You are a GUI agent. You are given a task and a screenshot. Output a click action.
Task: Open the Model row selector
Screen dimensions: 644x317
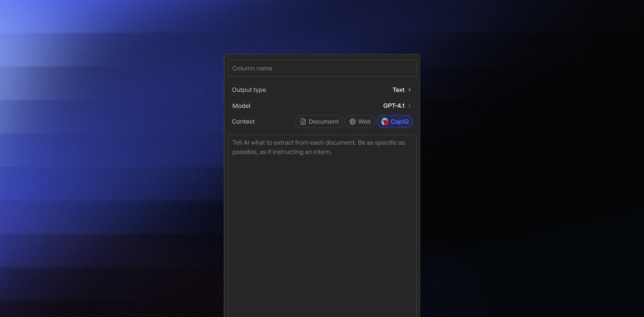322,106
